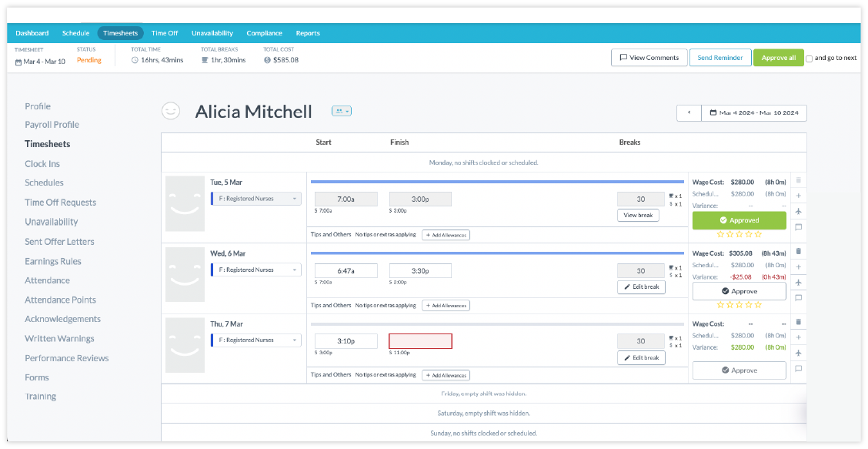
Task: Go to previous week with the left arrow
Action: click(689, 112)
